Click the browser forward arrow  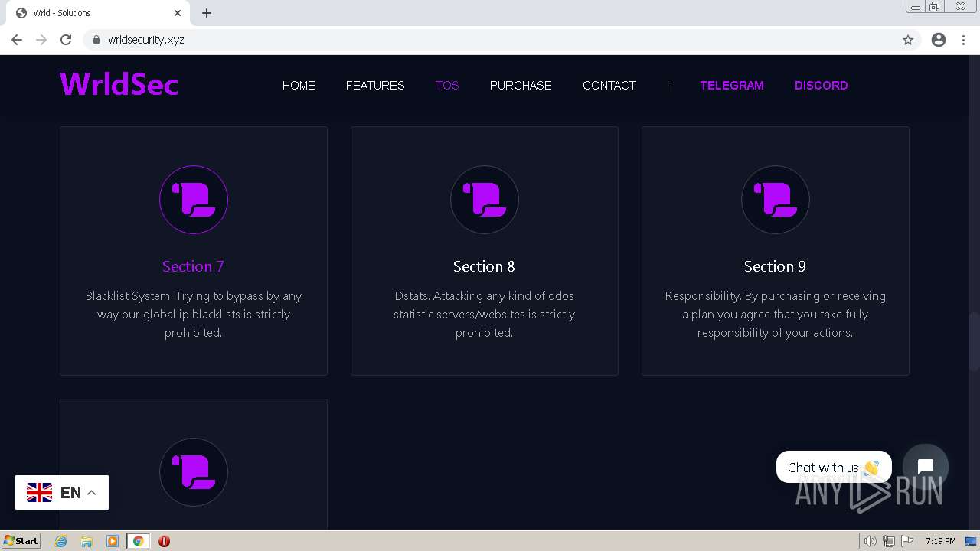[x=41, y=40]
